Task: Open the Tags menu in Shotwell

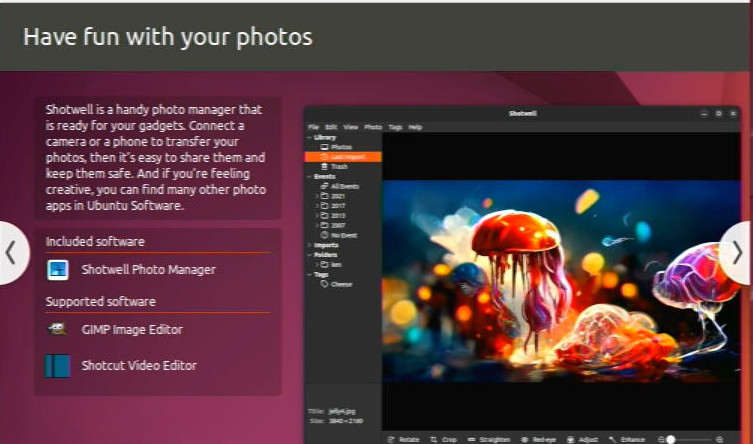Action: 395,127
